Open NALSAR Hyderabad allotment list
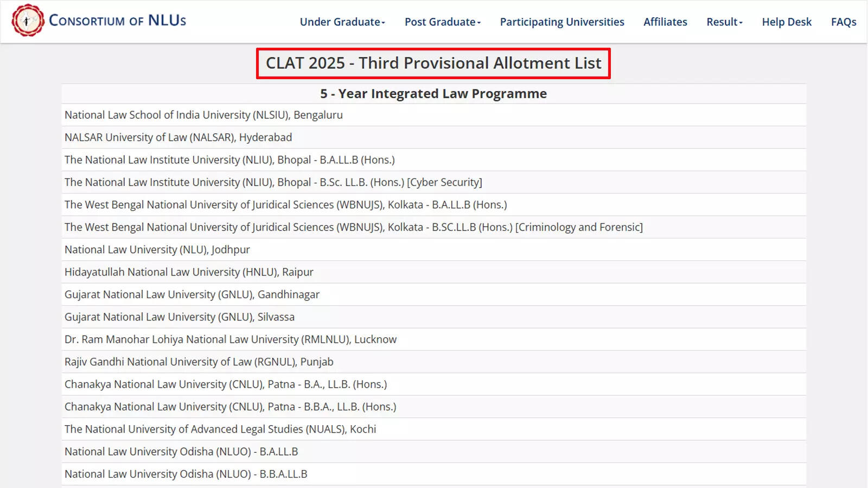The height and width of the screenshot is (488, 868). 178,138
